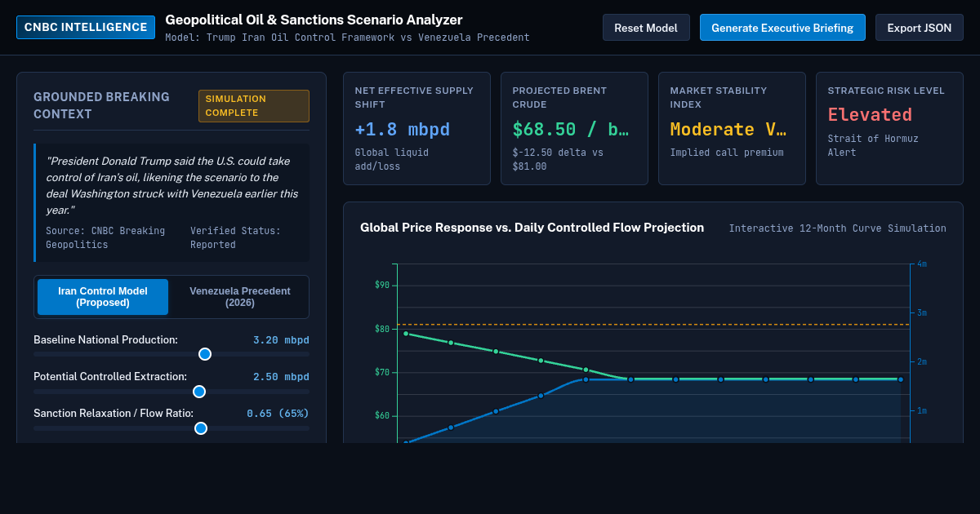980x514 pixels.
Task: Click the Strategic Risk Level card
Action: pyautogui.click(x=889, y=128)
